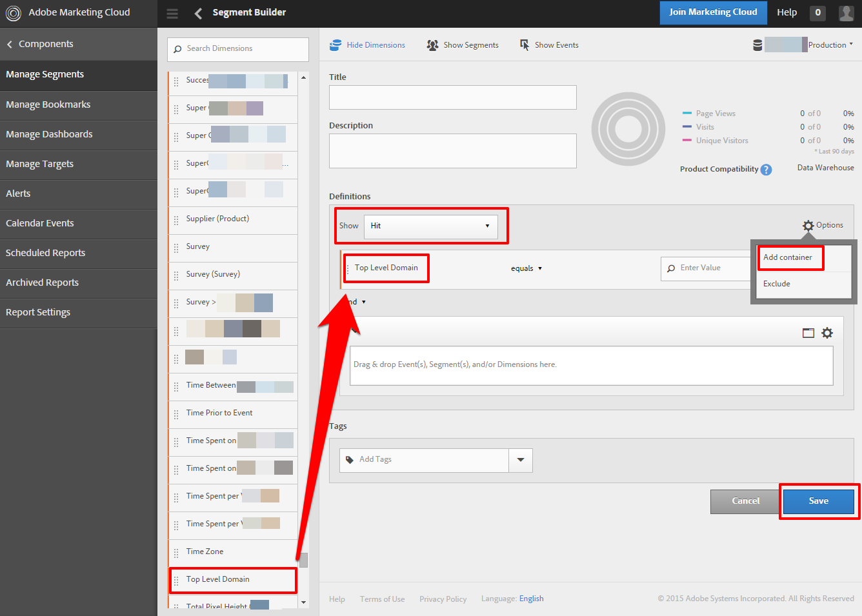Open the hamburger menu icon
Image resolution: width=862 pixels, height=616 pixels.
pos(172,14)
